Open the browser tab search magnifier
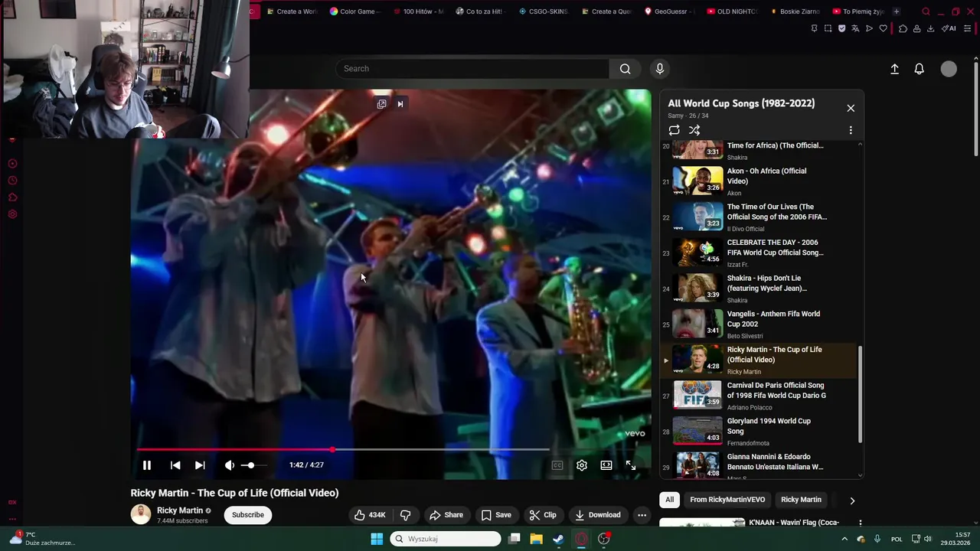 tap(926, 11)
